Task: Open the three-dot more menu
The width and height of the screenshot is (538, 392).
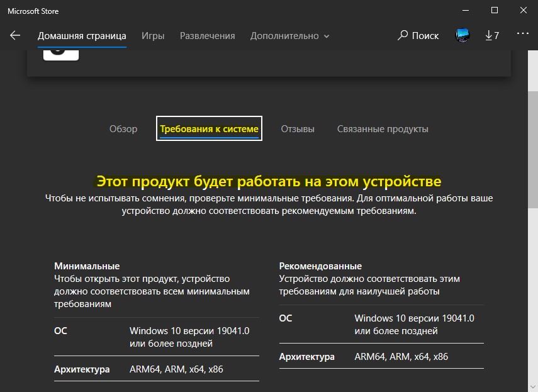Action: (522, 33)
